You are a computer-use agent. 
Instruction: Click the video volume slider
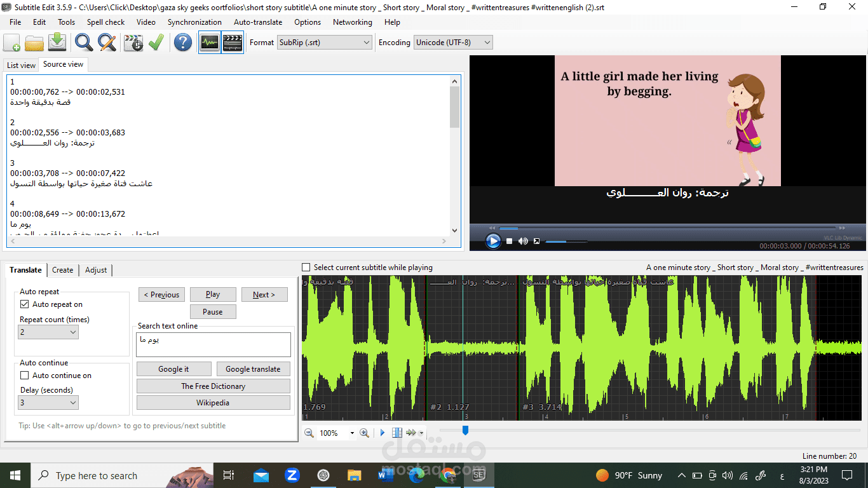[566, 241]
